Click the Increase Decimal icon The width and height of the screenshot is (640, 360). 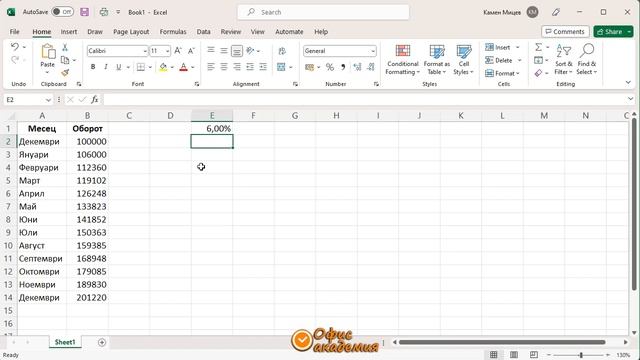tap(357, 67)
